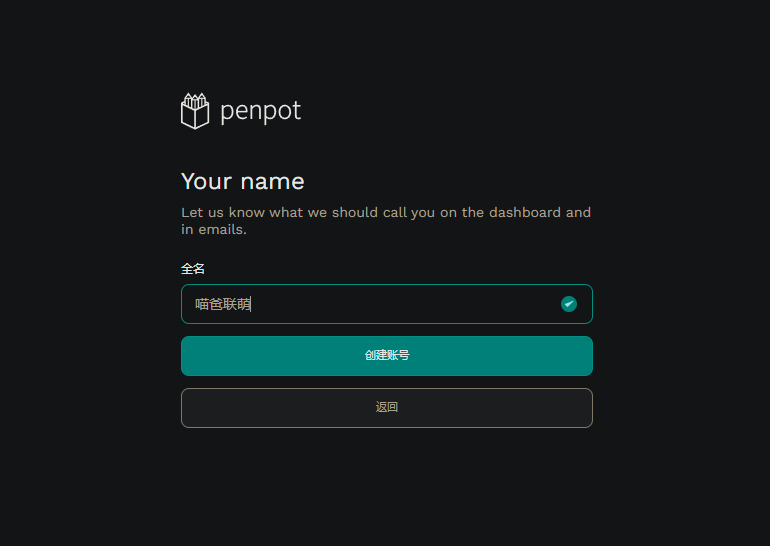Go back using the 返回 button

point(387,408)
